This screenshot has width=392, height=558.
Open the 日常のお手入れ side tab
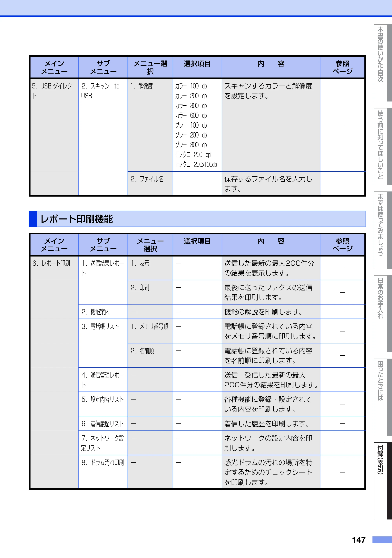383,313
